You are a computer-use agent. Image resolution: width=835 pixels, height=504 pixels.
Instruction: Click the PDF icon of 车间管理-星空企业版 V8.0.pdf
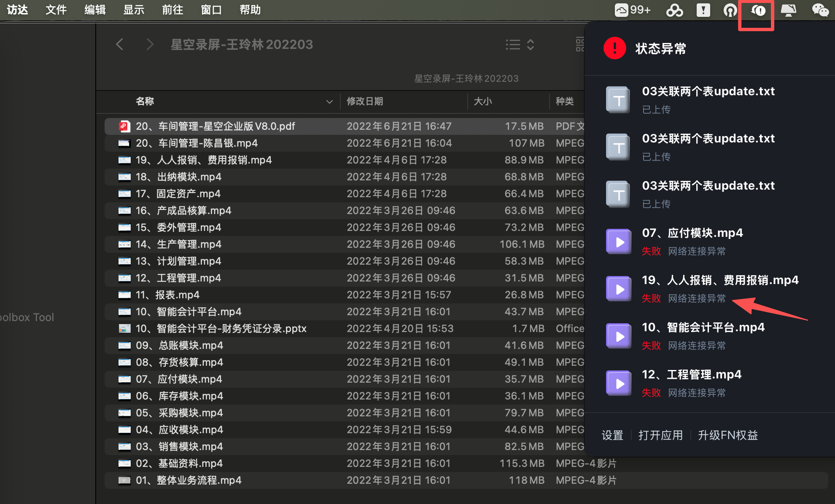124,126
